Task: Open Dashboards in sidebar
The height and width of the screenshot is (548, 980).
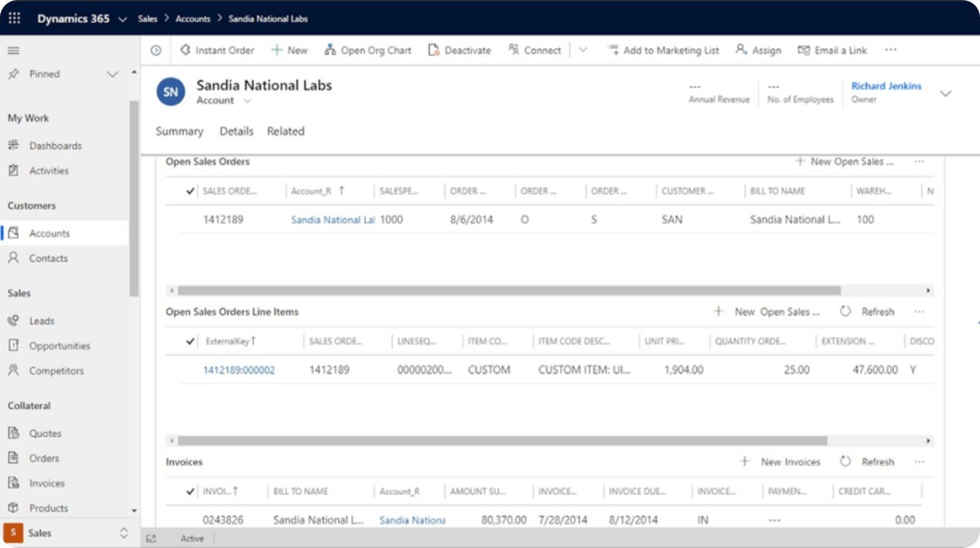Action: click(x=55, y=145)
